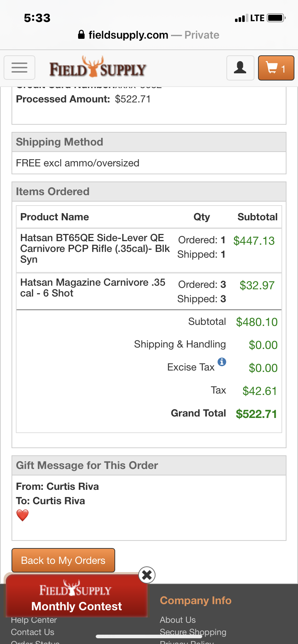
Task: Show Excise Tax info tooltip icon
Action: 222,362
